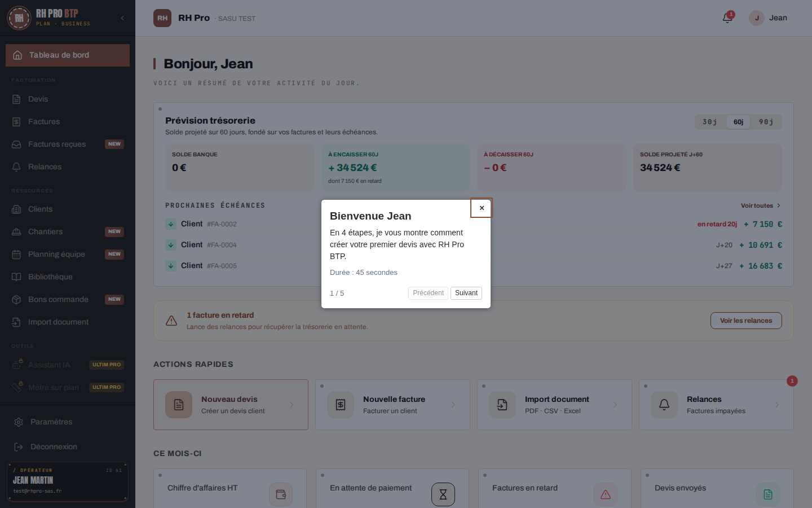Click the À encaisser 60J tile
This screenshot has width=812, height=508.
396,168
